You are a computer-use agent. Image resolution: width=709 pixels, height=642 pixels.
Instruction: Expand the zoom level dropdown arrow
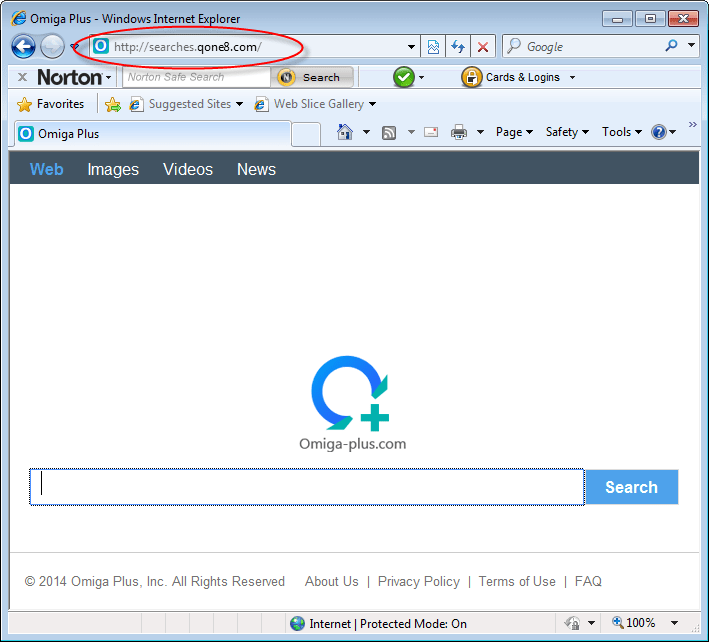click(x=674, y=623)
